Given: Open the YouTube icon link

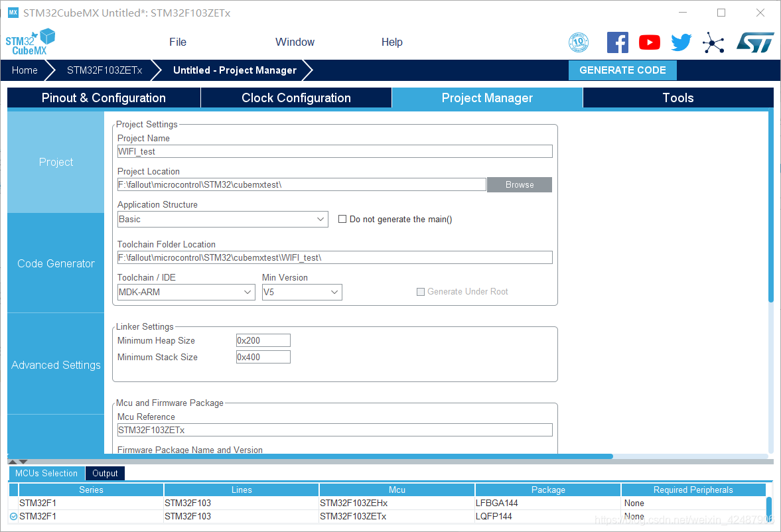Looking at the screenshot, I should coord(650,42).
